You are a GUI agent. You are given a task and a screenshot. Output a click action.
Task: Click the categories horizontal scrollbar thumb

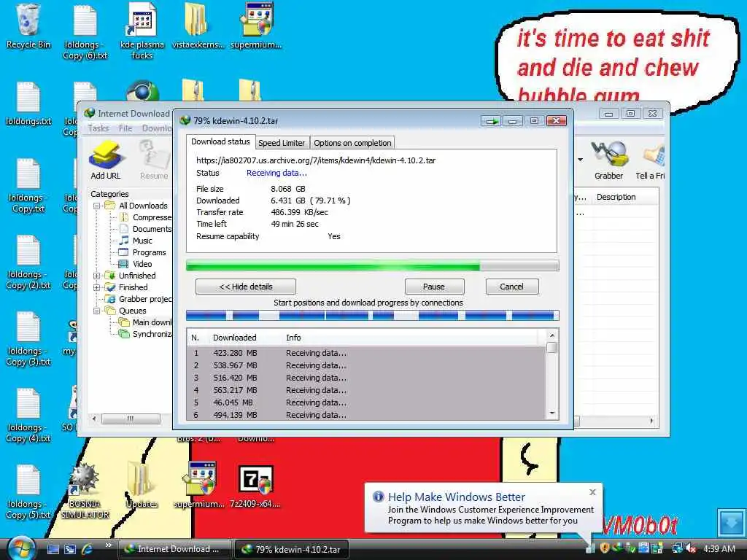coord(131,419)
